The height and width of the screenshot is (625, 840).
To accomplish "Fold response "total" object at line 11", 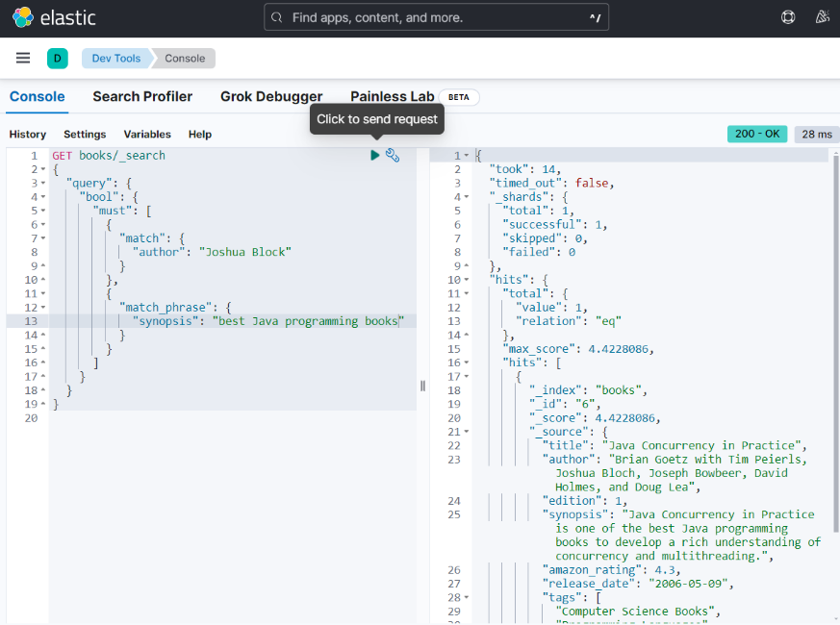I will [466, 293].
